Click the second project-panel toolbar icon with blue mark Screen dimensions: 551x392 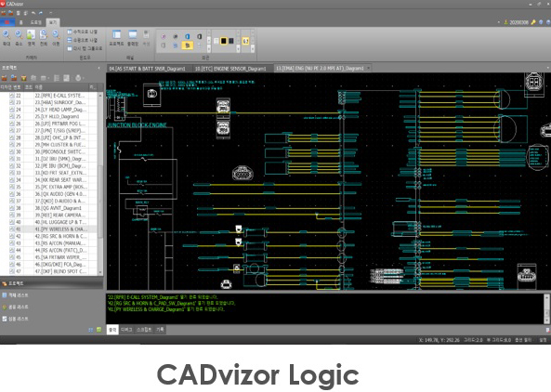(x=14, y=78)
